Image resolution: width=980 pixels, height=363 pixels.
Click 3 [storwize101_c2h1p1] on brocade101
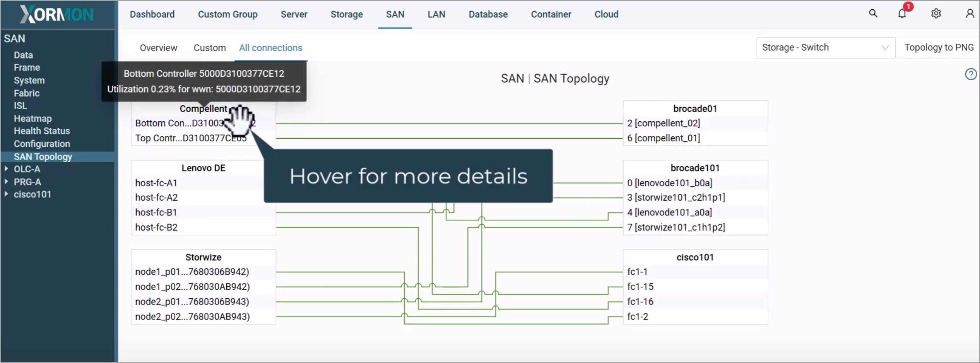click(x=676, y=198)
